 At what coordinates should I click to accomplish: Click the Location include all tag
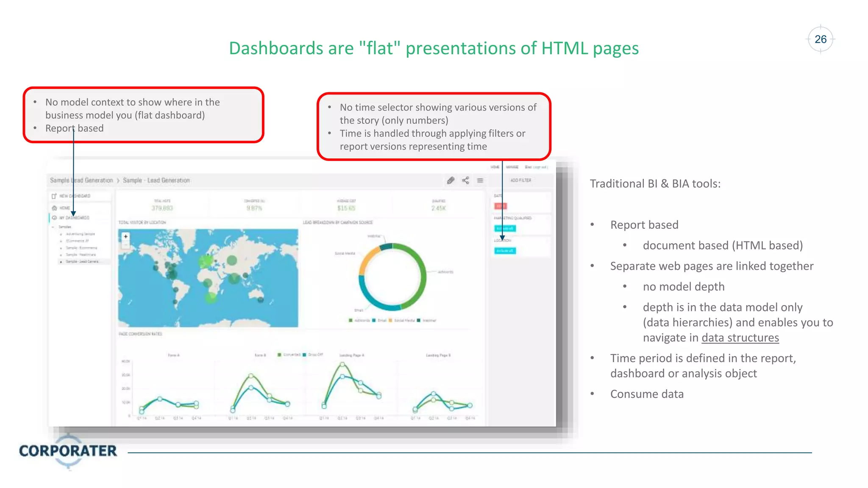pyautogui.click(x=505, y=251)
